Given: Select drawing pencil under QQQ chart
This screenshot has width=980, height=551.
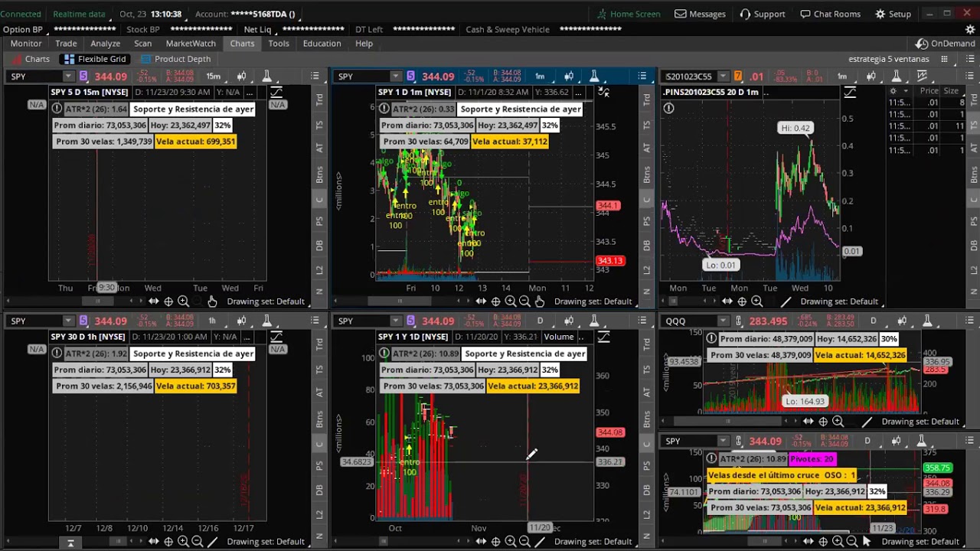Looking at the screenshot, I should click(867, 422).
